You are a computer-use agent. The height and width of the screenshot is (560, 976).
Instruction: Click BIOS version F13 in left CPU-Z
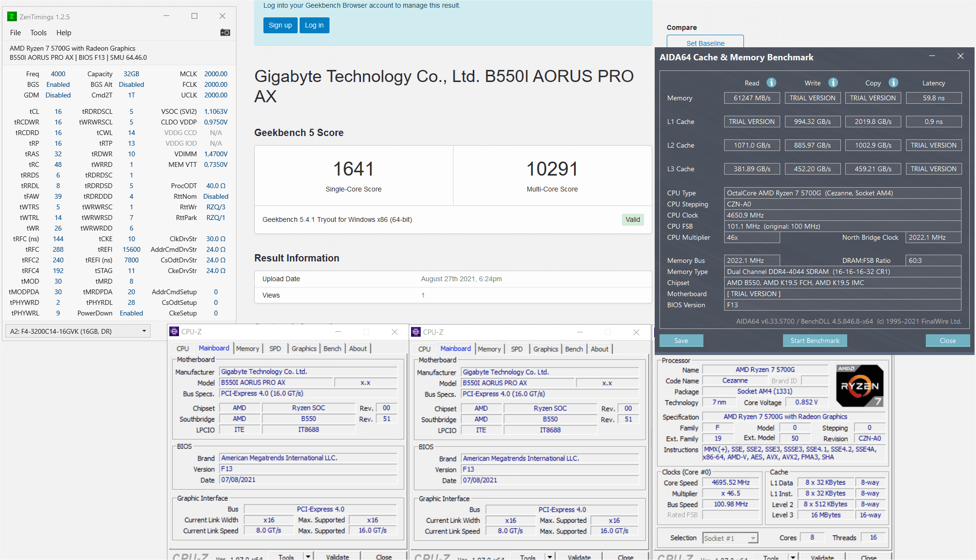[308, 469]
